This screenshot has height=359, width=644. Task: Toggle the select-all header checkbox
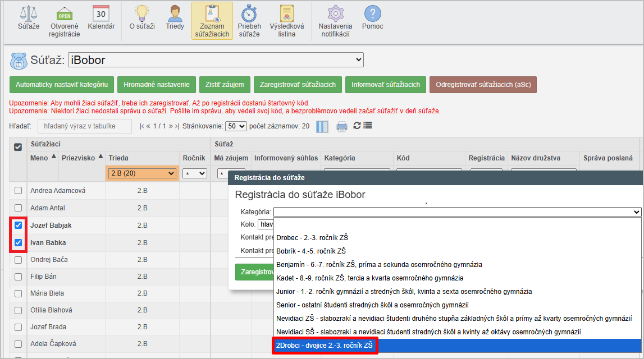coord(18,147)
